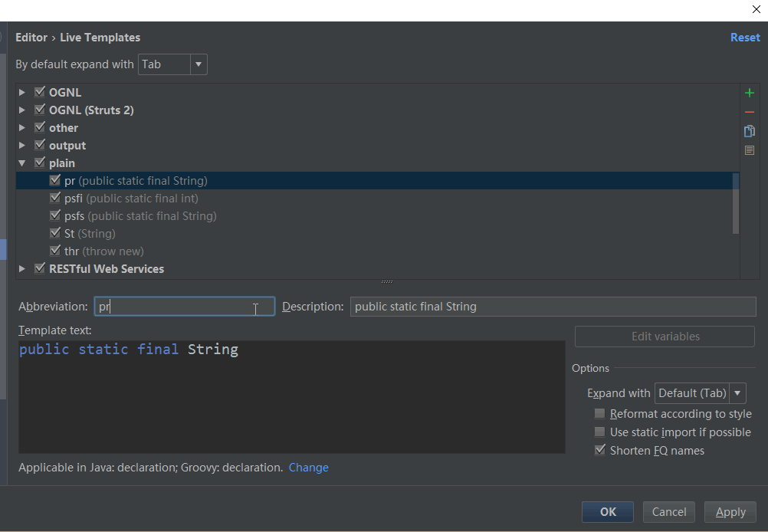Click into the Description field
The image size is (768, 532).
coord(553,307)
